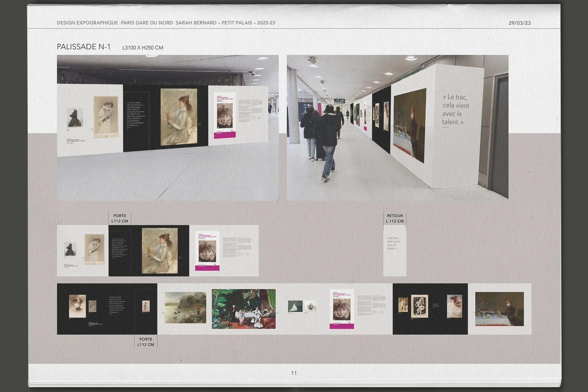The image size is (588, 392).
Task: Select the pink poster in the middle elevation strip
Action: point(207,251)
